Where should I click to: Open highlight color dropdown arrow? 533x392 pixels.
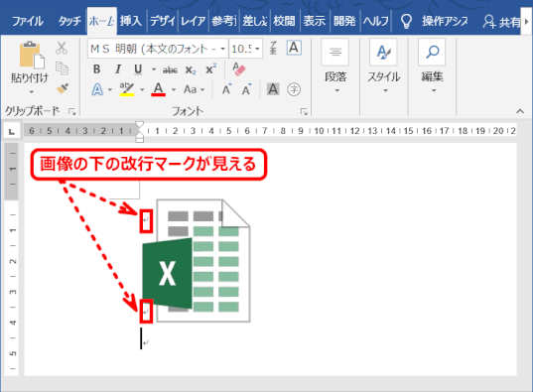click(x=142, y=90)
